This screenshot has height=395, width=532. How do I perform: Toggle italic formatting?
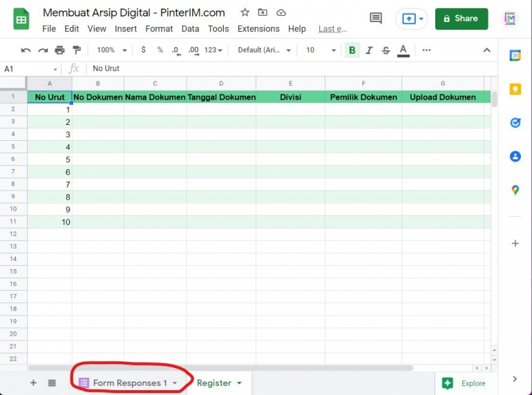pos(369,50)
